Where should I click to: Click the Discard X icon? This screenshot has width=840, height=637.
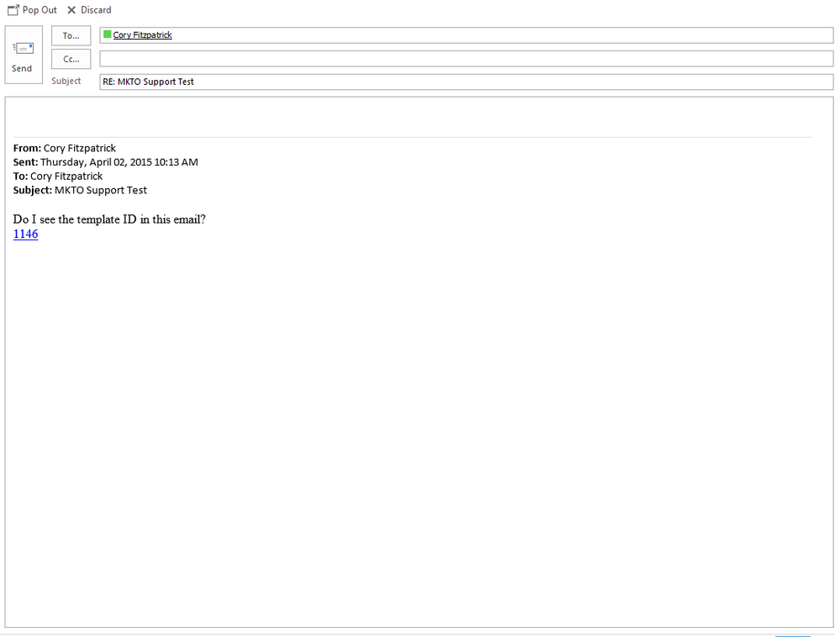pos(71,10)
